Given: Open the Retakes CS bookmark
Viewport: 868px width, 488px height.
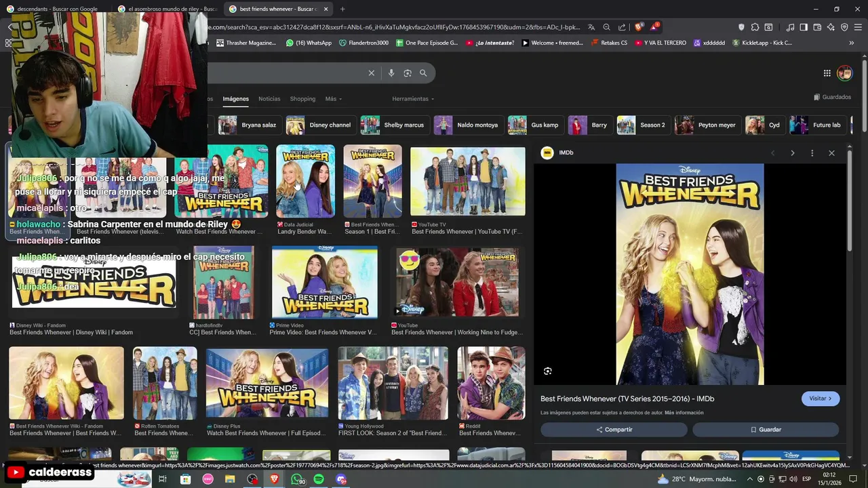Looking at the screenshot, I should click(x=608, y=43).
